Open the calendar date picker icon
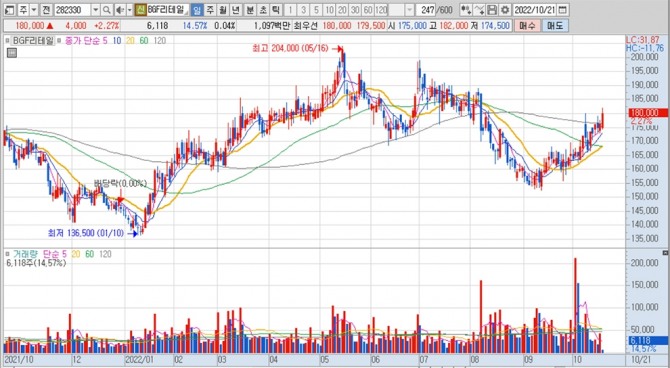 [x=563, y=10]
